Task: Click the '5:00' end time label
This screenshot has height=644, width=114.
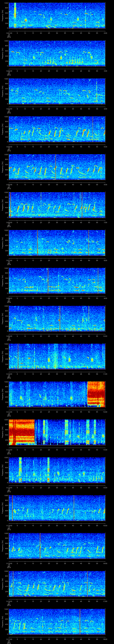Action: (105, 147)
